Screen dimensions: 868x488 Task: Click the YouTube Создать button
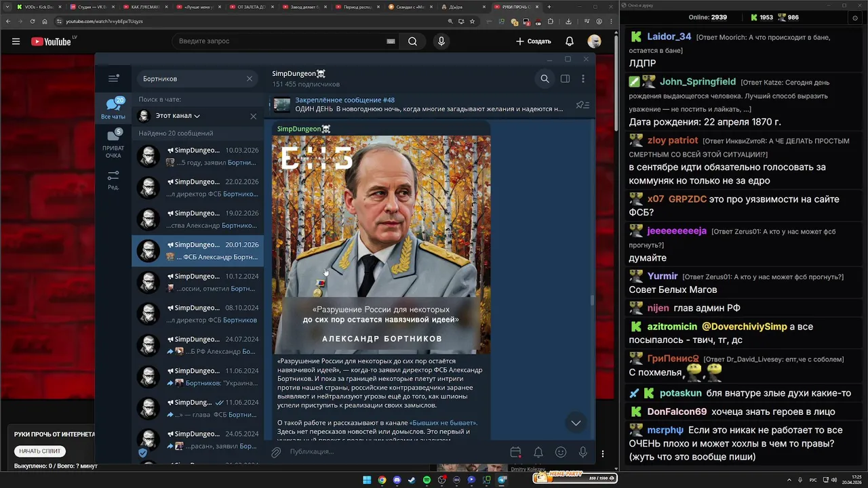(534, 41)
